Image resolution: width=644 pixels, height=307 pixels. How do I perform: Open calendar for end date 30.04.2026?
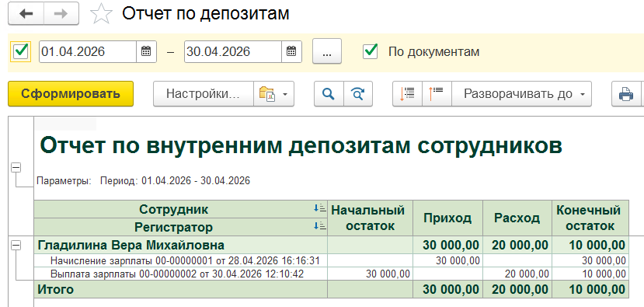point(291,51)
